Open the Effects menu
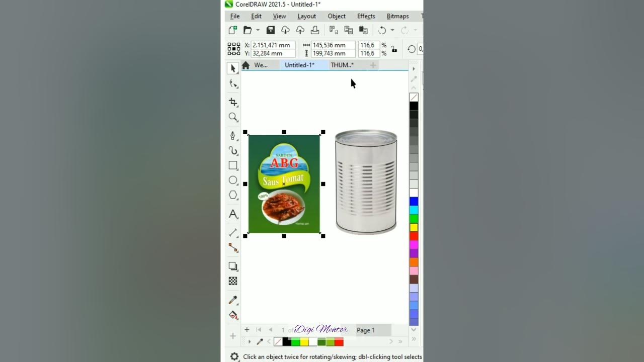The image size is (644, 362). (x=366, y=16)
